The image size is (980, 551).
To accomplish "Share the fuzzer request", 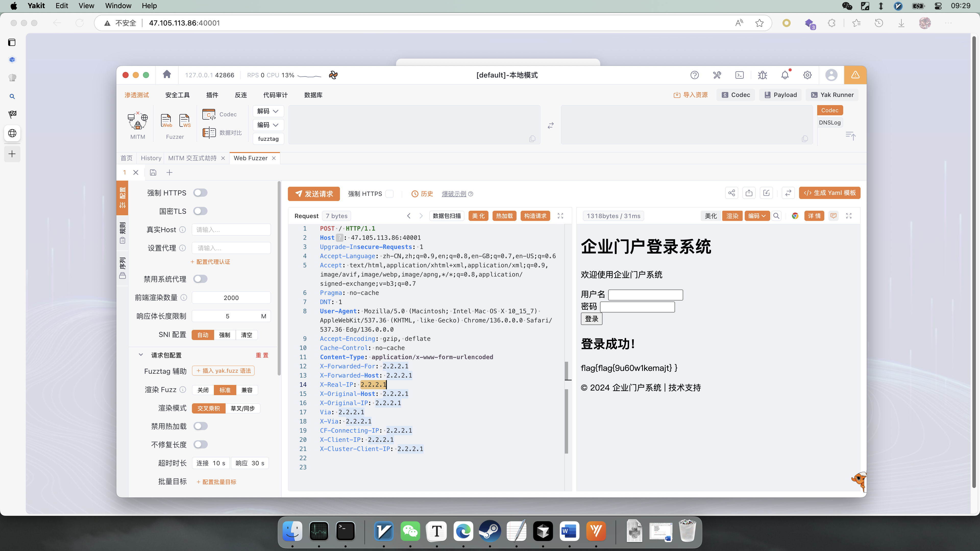I will (732, 193).
